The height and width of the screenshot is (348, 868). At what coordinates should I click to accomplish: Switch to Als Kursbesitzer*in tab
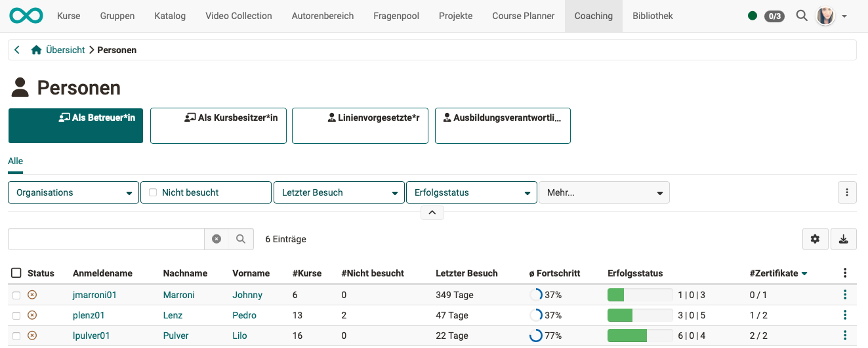tap(218, 125)
